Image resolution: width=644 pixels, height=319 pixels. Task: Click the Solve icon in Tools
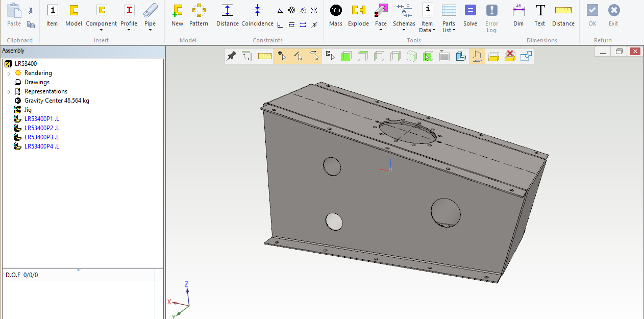tap(470, 15)
